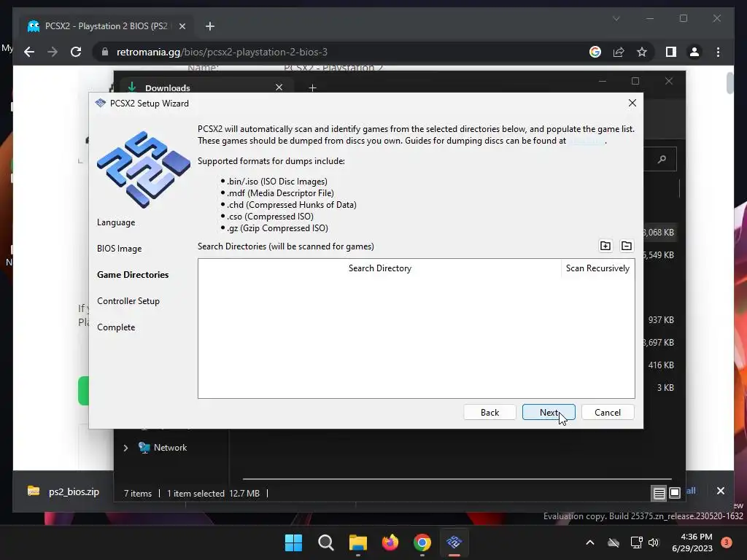Add a new tab in File Explorer

(312, 87)
